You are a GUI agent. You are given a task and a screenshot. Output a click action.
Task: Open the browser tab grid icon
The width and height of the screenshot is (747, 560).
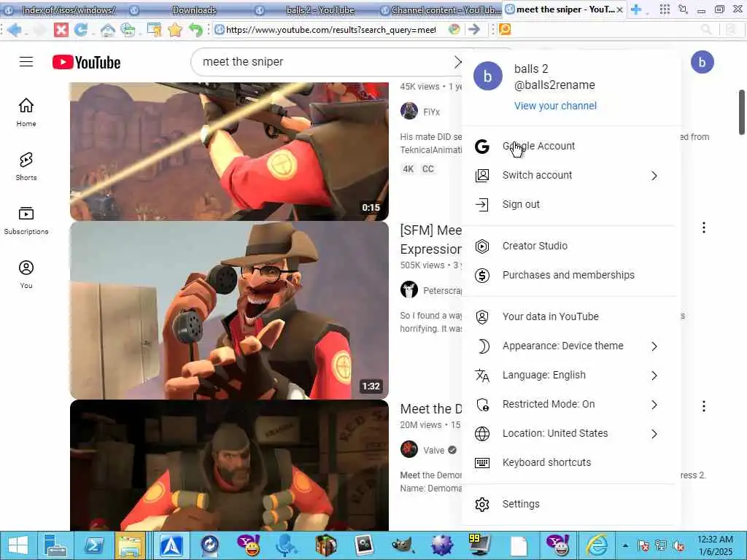click(665, 9)
